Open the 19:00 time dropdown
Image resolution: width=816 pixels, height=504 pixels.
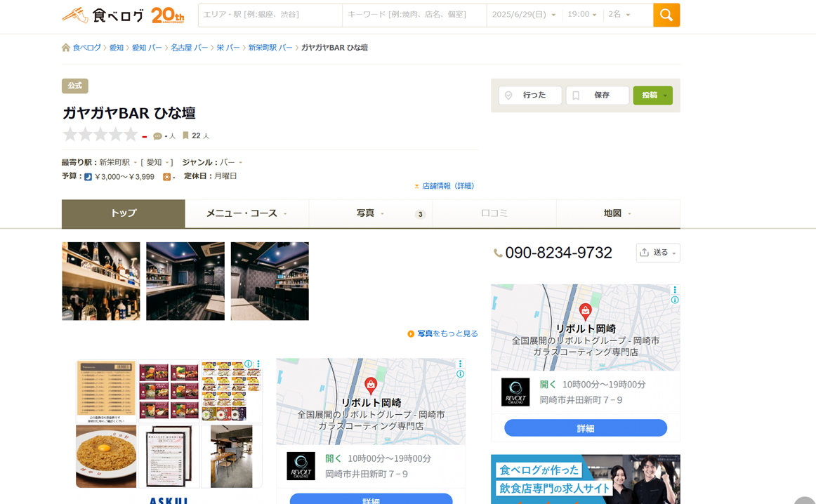[582, 15]
